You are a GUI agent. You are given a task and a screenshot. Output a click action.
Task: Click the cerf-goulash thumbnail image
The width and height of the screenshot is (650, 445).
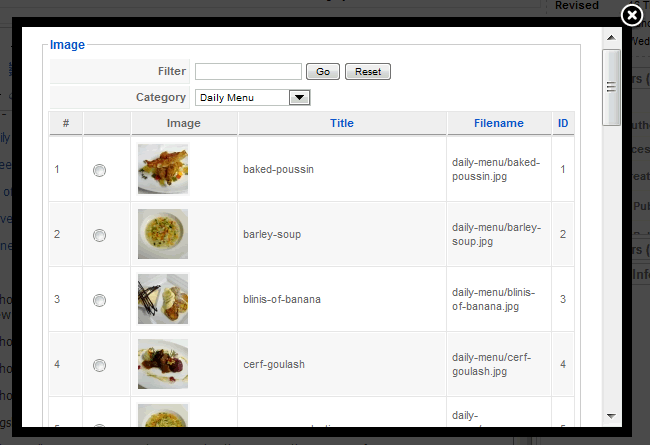click(163, 364)
